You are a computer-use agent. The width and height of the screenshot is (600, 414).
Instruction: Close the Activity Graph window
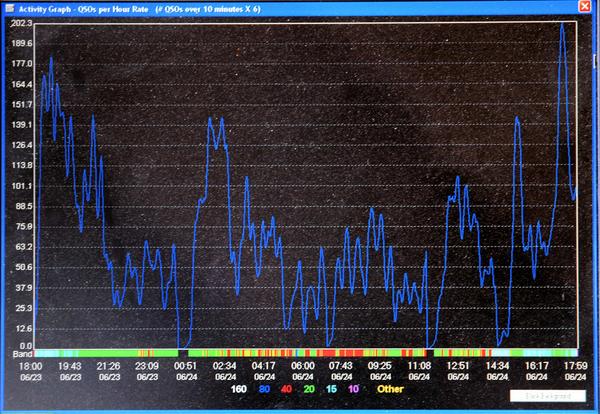tap(585, 7)
